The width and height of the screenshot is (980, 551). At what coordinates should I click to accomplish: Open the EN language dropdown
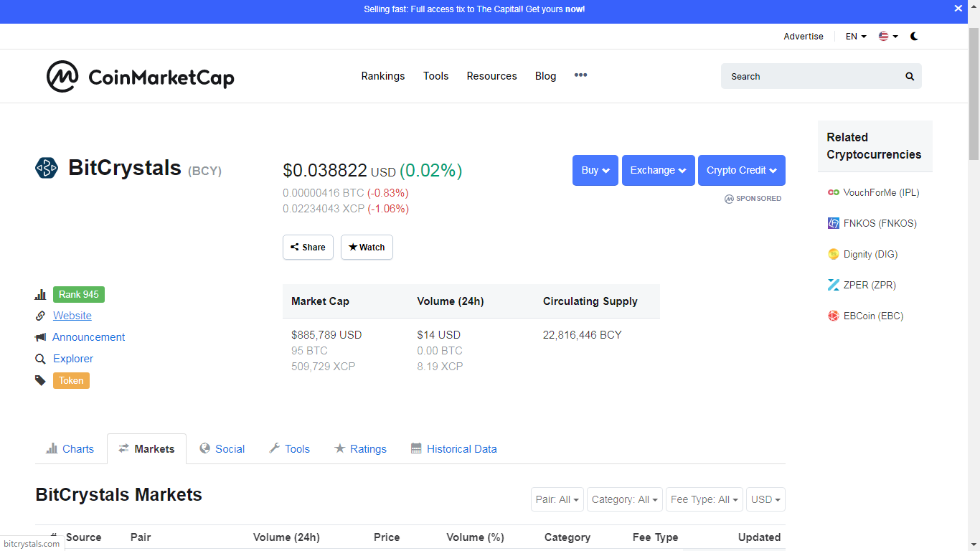point(856,36)
